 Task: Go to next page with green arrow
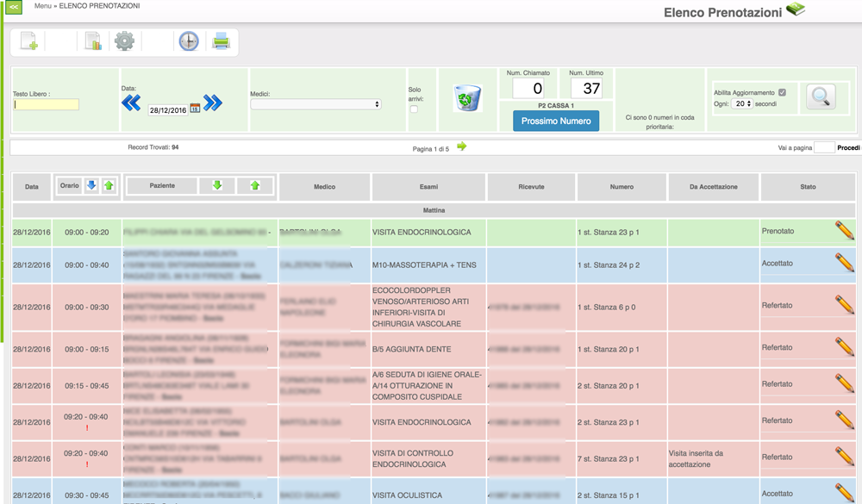click(461, 147)
